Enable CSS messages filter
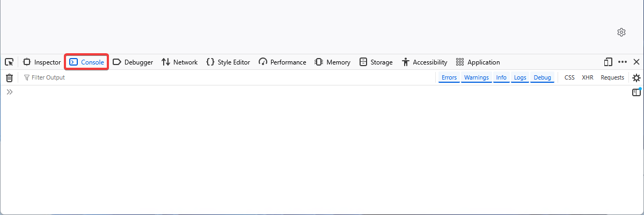This screenshot has height=215, width=644. pyautogui.click(x=569, y=77)
